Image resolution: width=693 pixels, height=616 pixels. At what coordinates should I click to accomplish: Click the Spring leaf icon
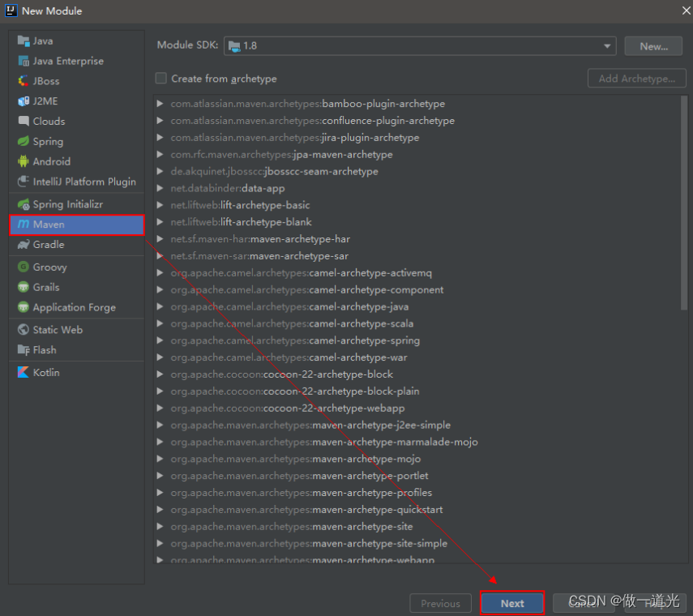click(24, 141)
